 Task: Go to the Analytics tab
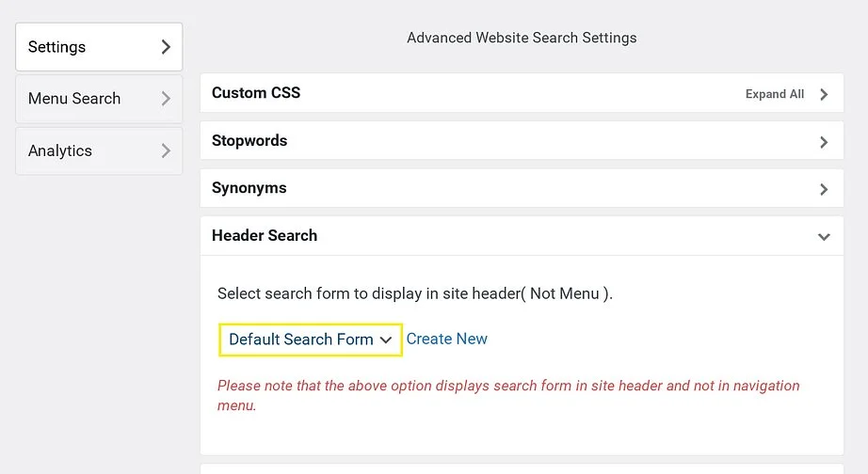point(60,150)
